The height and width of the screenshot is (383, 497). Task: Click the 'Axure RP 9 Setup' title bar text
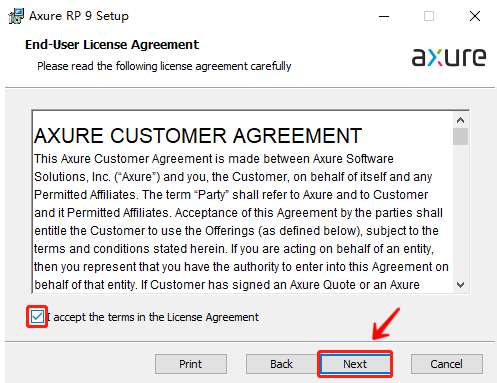coord(79,16)
